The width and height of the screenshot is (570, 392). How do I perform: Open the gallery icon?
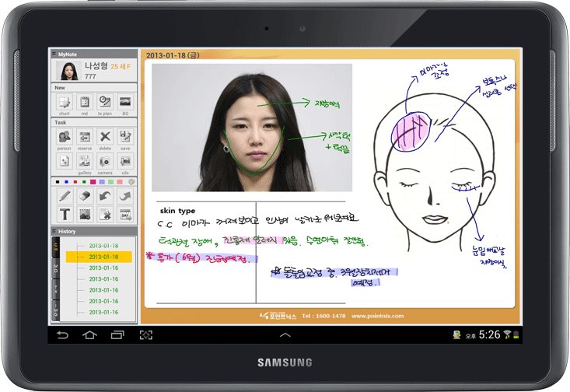coord(85,161)
